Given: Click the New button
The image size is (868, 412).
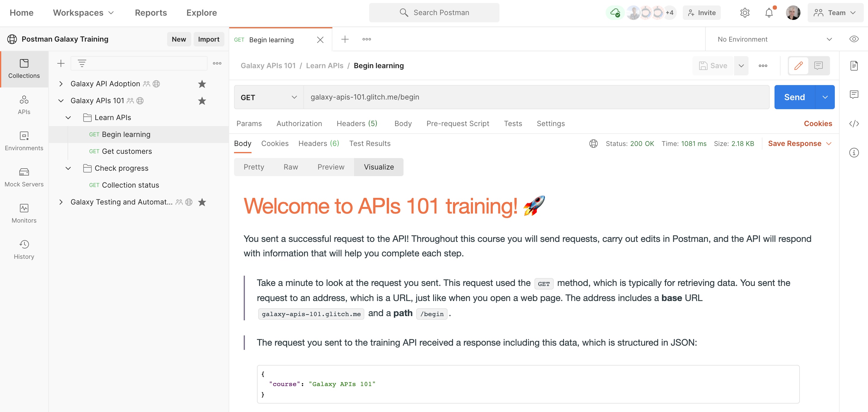Looking at the screenshot, I should pos(179,40).
